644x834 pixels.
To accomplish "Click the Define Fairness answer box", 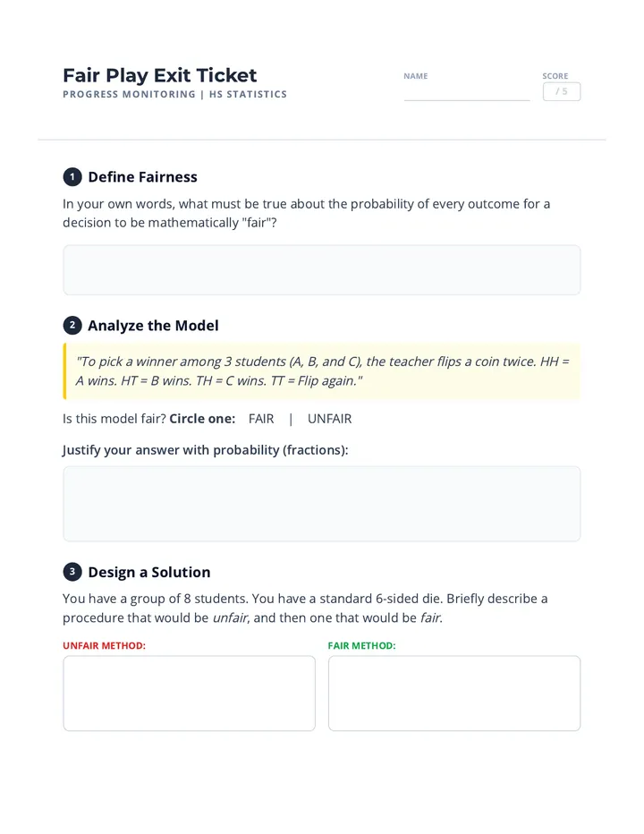I will pyautogui.click(x=322, y=269).
